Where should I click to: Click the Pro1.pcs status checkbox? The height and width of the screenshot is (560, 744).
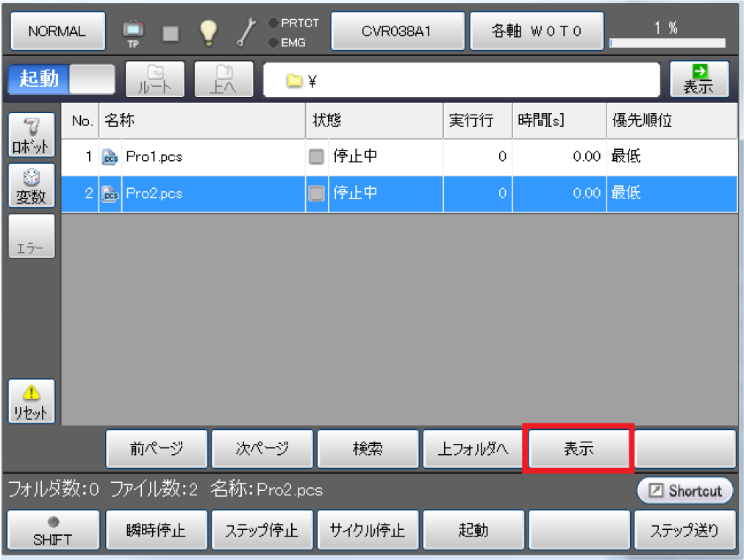click(316, 157)
